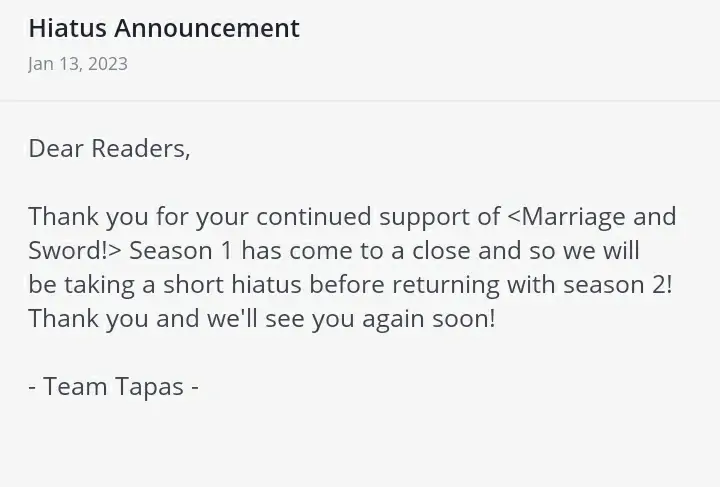
Task: Click the word Sword! in the message
Action: pos(68,251)
